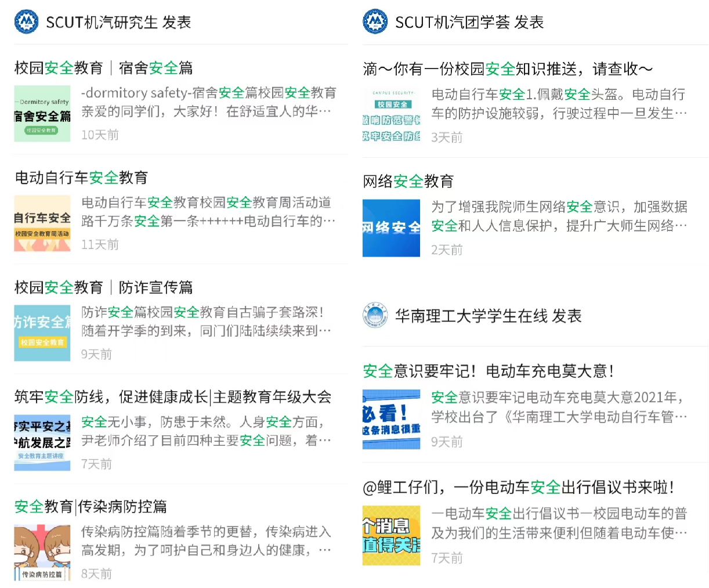
Task: Open article 安全意识要牢记！电动车充电莫大意！
Action: tap(489, 371)
